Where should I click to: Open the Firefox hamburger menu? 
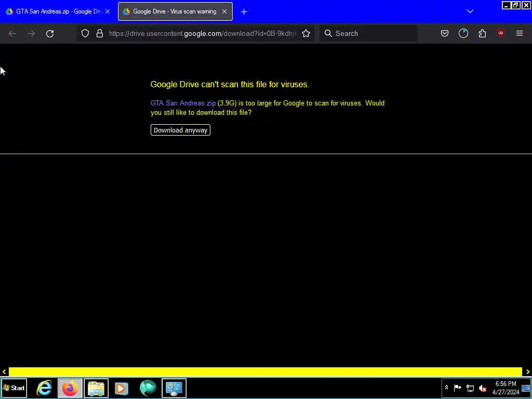tap(520, 33)
